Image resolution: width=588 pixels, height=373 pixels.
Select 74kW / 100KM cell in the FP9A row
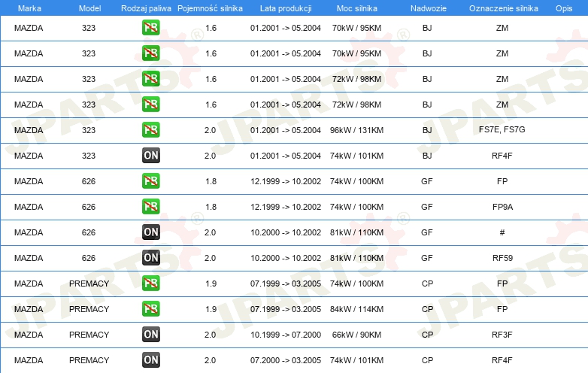[x=356, y=207]
